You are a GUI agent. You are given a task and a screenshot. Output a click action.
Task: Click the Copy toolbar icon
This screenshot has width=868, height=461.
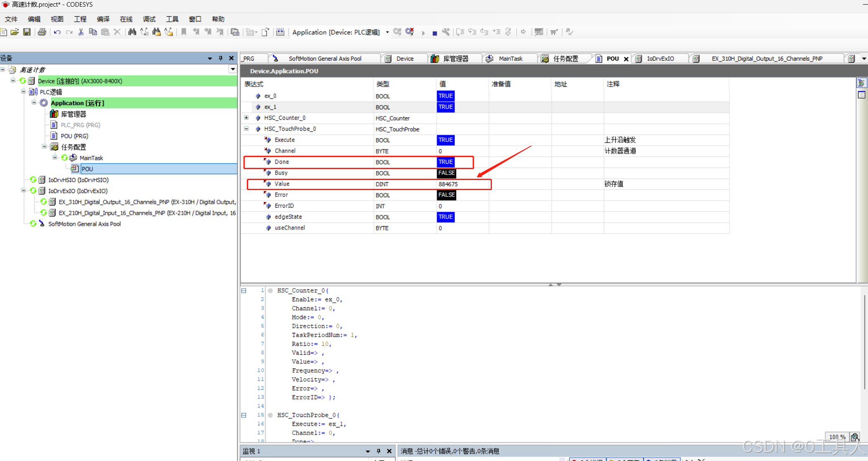(93, 32)
